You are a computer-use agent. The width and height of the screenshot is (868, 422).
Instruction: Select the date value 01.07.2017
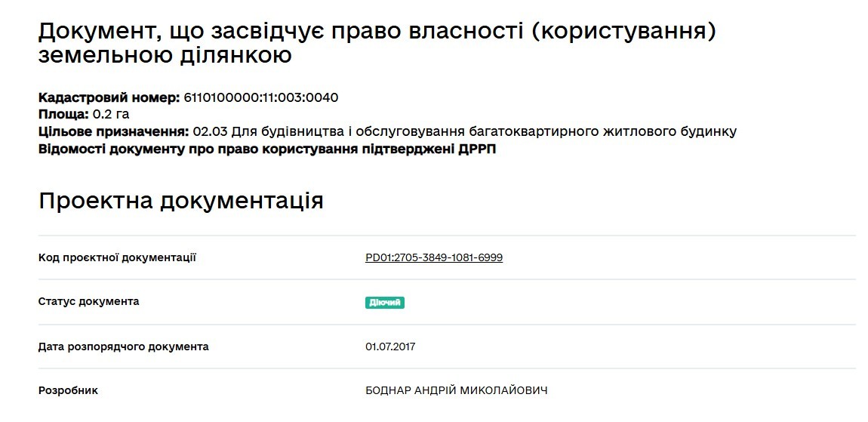390,347
